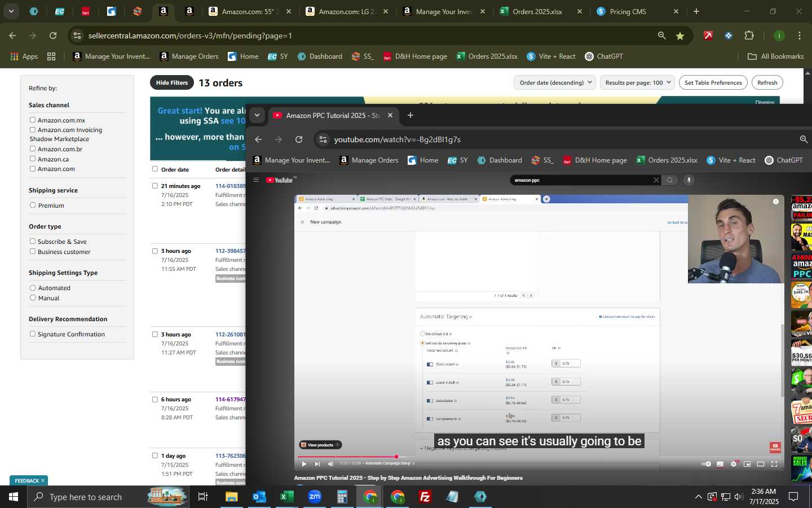Viewport: 812px width, 508px height.
Task: Click YouTube search magnifier button
Action: (x=670, y=180)
